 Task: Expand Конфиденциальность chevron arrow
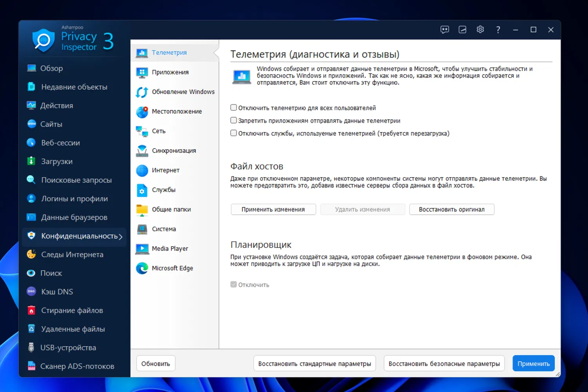pyautogui.click(x=121, y=237)
